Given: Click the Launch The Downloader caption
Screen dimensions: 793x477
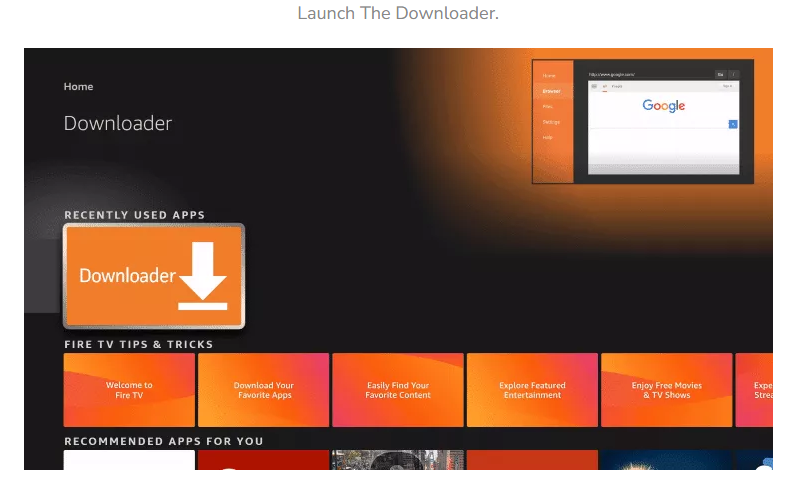Looking at the screenshot, I should pyautogui.click(x=398, y=13).
